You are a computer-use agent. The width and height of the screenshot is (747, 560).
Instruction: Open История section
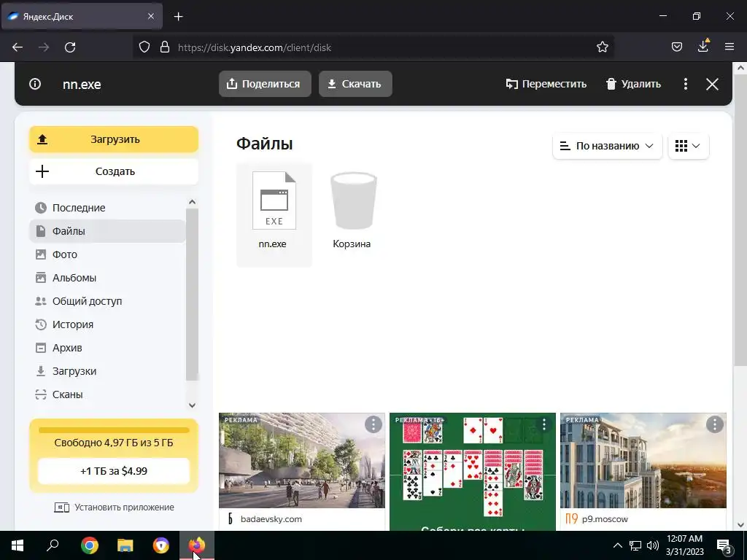108,324
